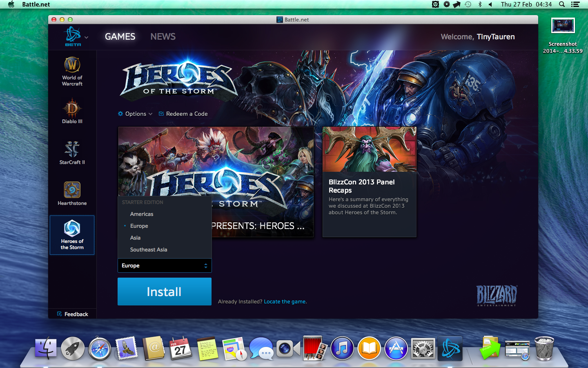Open BlizzCon 2013 Panel Recaps card
Screen dimensions: 588x368
369,182
